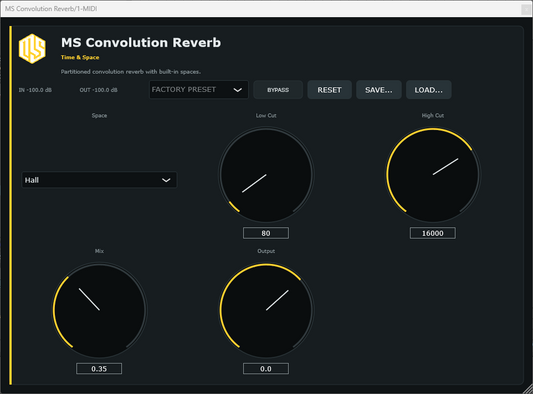Viewport: 533px width, 394px height.
Task: Click the Mix value field 0.35
Action: pyautogui.click(x=99, y=369)
